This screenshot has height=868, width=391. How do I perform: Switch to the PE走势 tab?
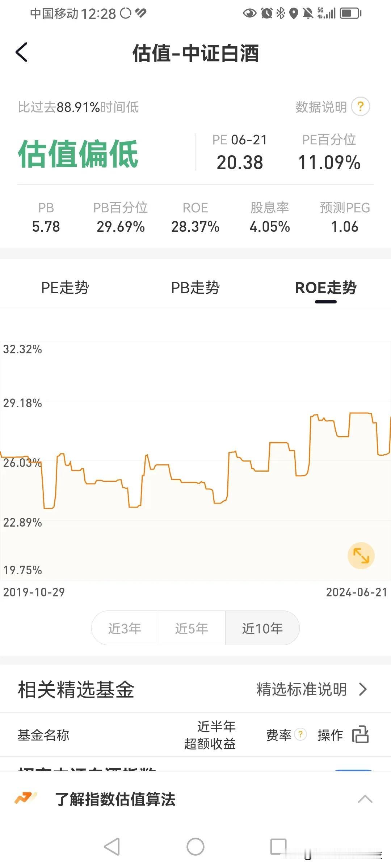65,288
